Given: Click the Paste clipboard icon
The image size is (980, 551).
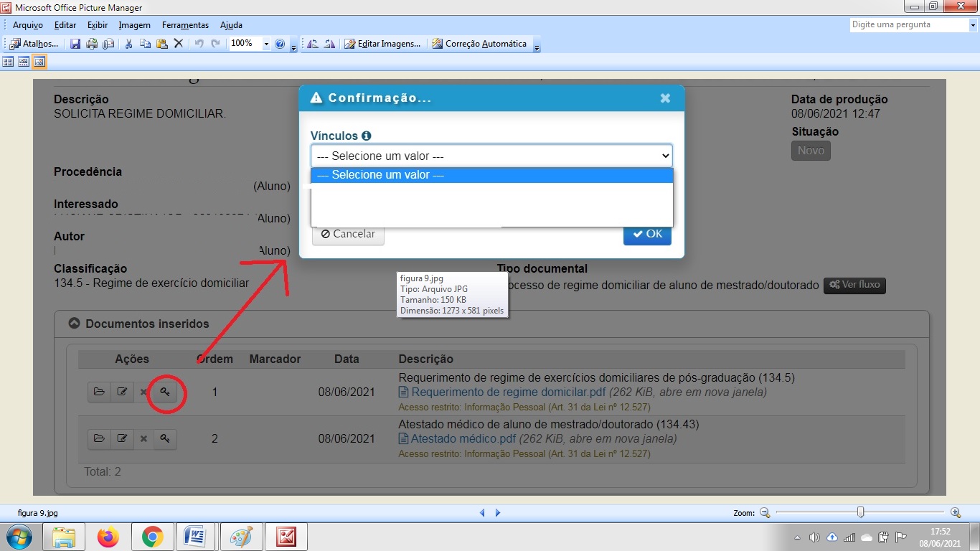Looking at the screenshot, I should 162,44.
